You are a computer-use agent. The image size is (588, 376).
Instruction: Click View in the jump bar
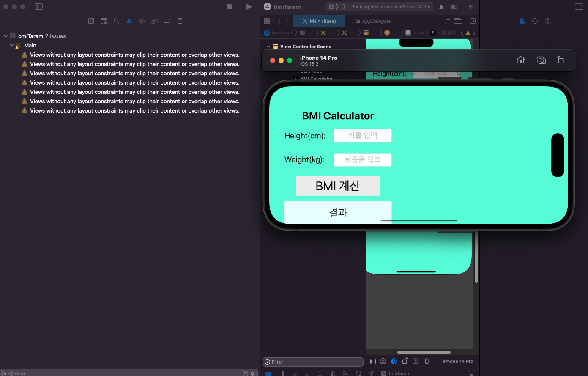pyautogui.click(x=415, y=33)
